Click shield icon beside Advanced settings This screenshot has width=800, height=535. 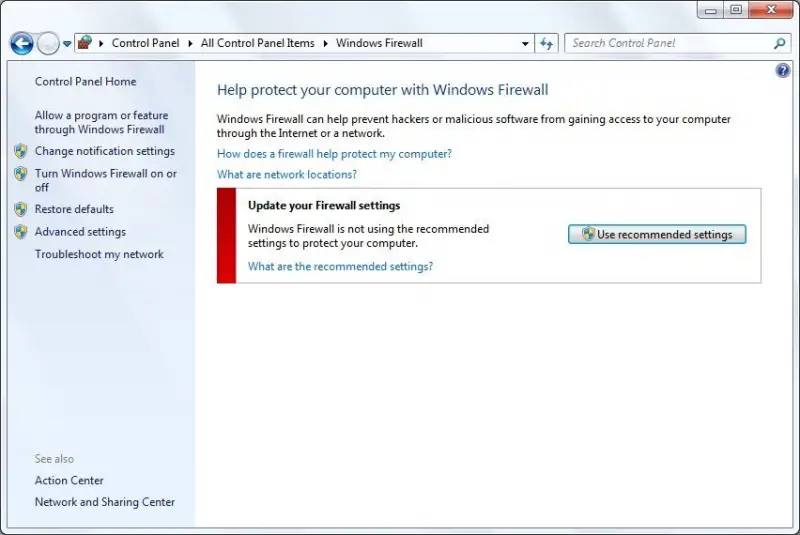(x=21, y=232)
